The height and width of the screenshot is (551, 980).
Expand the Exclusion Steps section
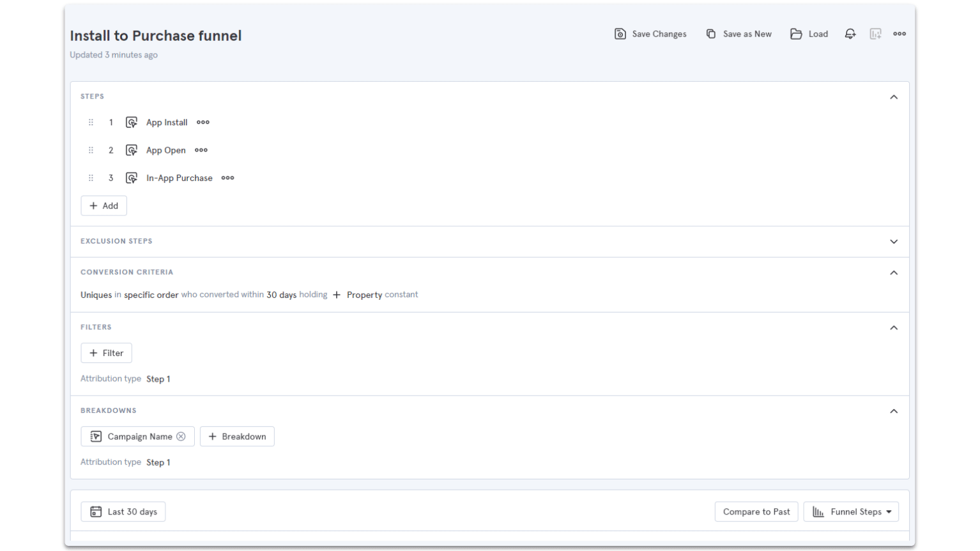894,242
